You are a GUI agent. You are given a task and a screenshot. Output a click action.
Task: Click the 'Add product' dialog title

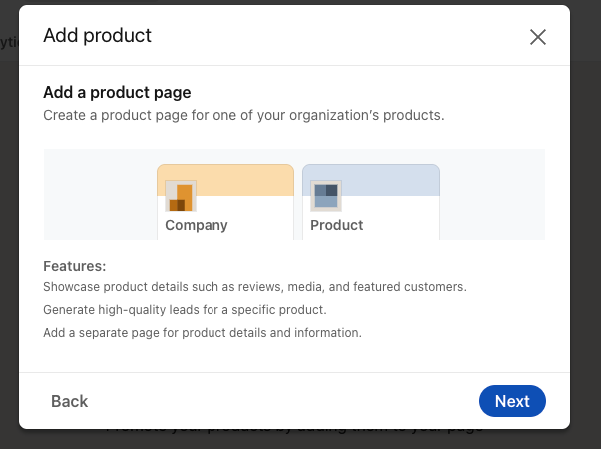pyautogui.click(x=97, y=35)
